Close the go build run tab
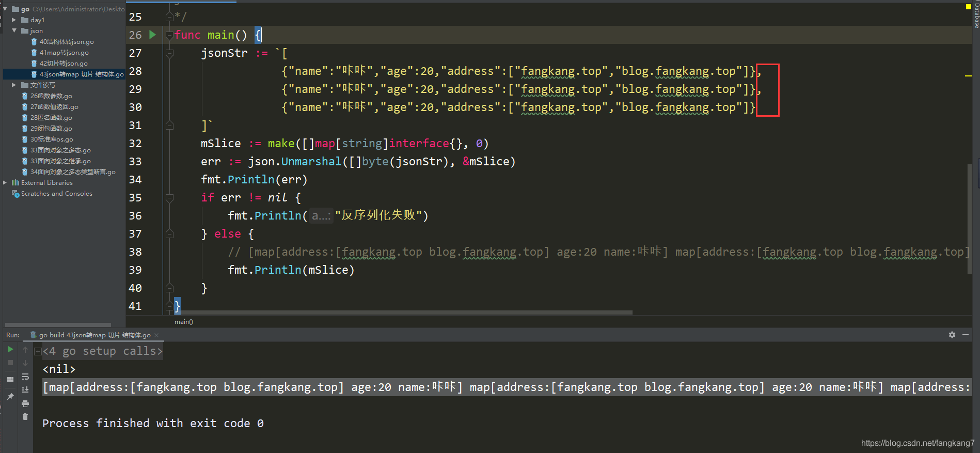This screenshot has height=453, width=980. (156, 335)
